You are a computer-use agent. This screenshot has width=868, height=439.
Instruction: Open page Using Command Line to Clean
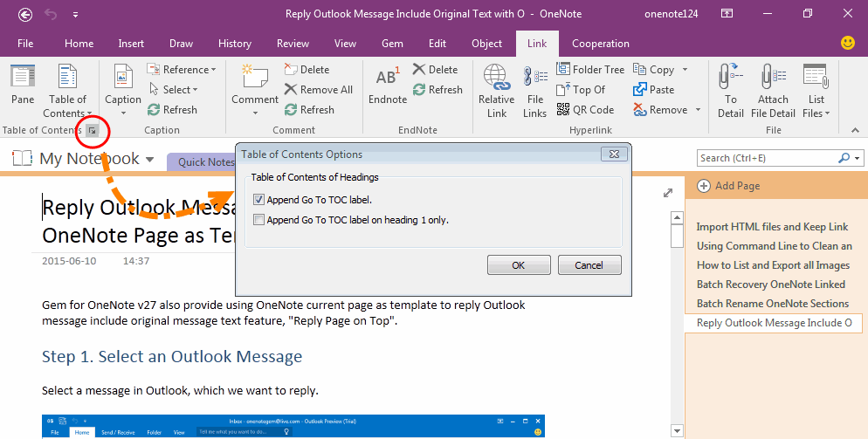[774, 246]
